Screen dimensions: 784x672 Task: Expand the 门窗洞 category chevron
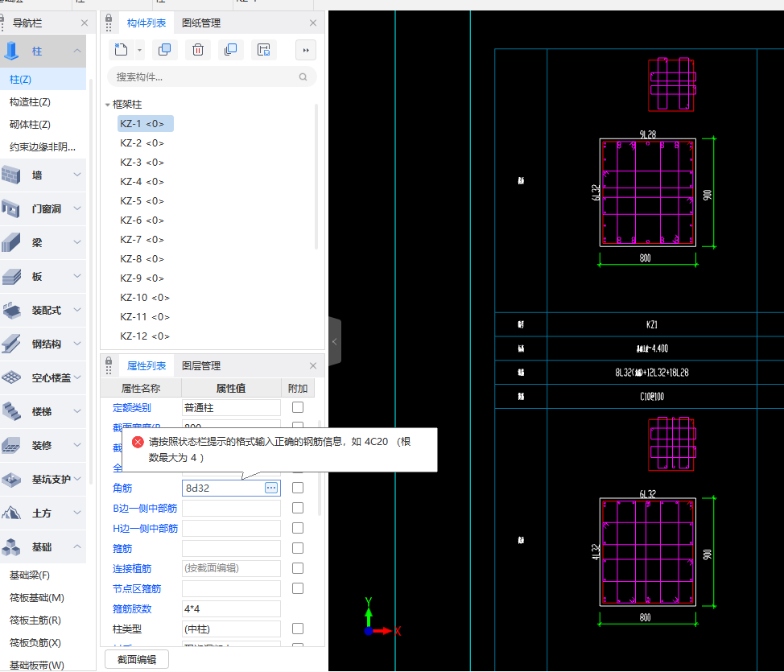[77, 208]
